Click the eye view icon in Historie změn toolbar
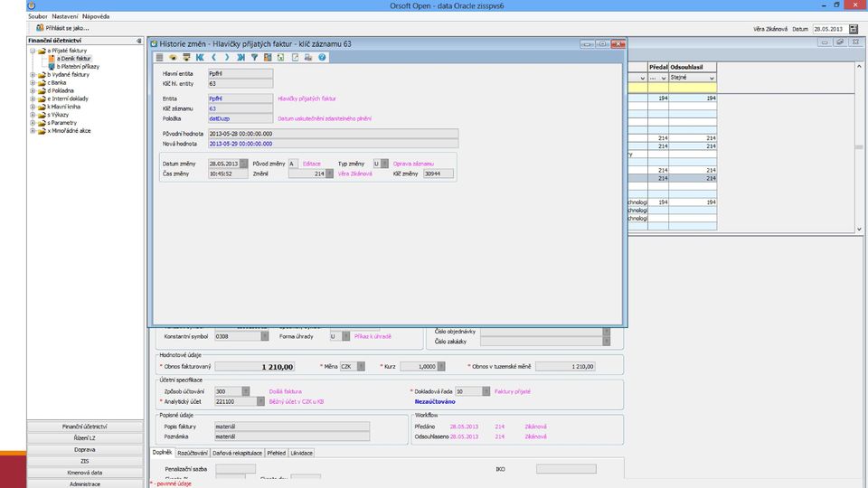 pyautogui.click(x=173, y=58)
